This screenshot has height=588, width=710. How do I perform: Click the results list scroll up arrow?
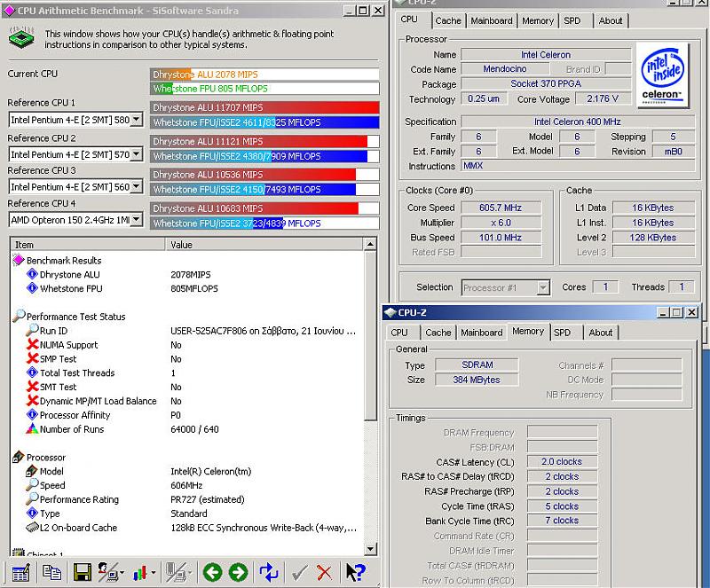[x=370, y=245]
